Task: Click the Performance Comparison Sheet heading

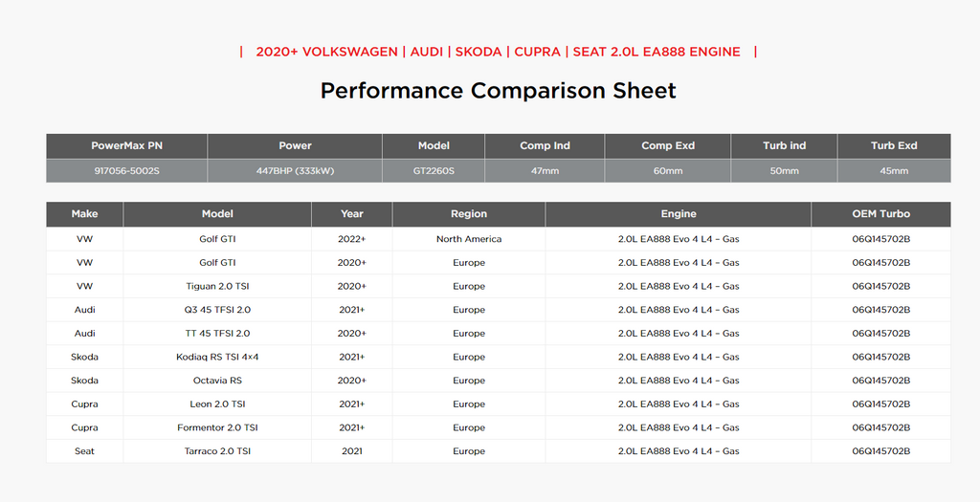Action: [x=498, y=91]
